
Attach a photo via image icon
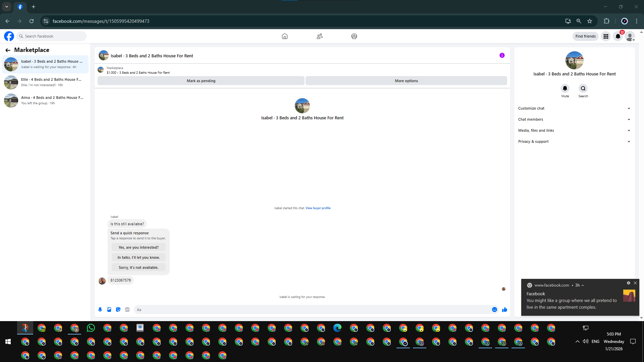pos(109,310)
